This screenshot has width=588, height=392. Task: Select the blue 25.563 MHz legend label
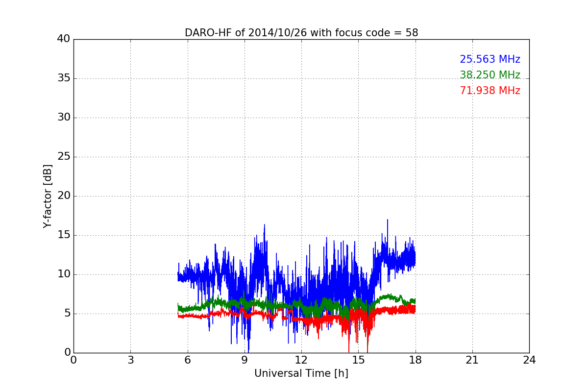pos(490,59)
